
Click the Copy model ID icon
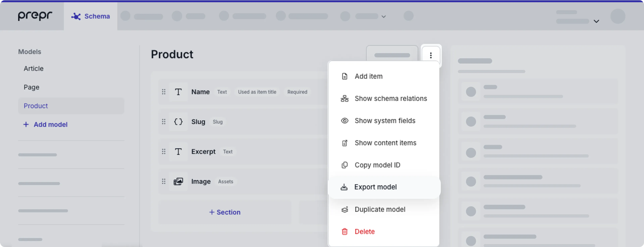click(344, 165)
